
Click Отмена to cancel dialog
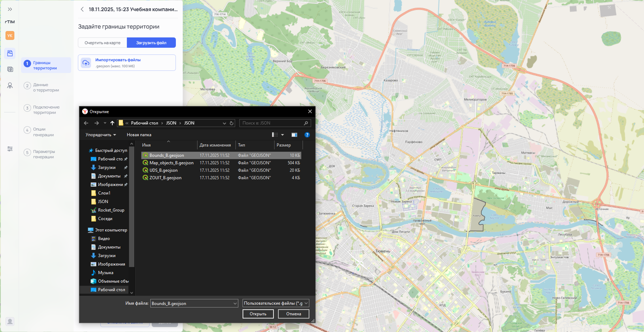coord(293,314)
